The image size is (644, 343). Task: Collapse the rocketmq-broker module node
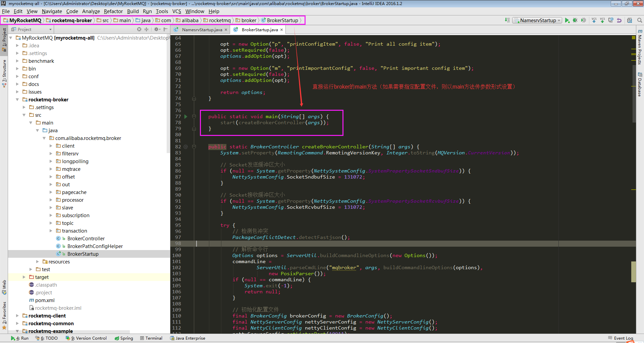click(x=17, y=100)
